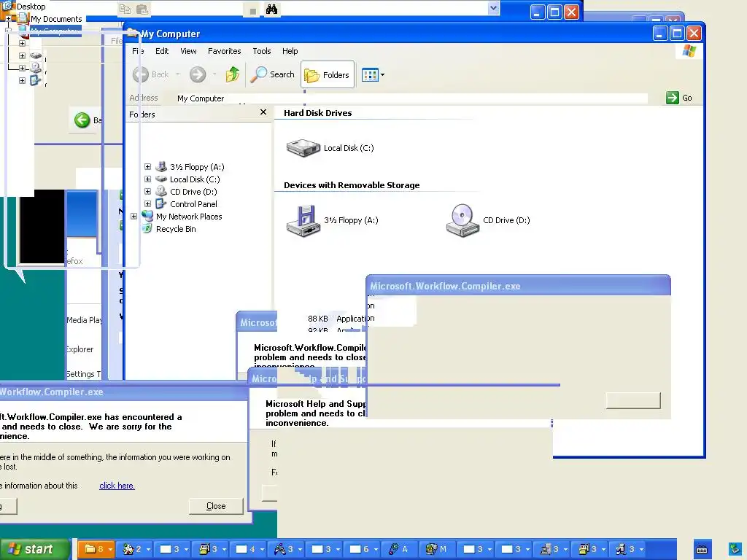Viewport: 747px width, 560px height.
Task: Open the taskbar group labeled 2
Action: click(x=136, y=549)
